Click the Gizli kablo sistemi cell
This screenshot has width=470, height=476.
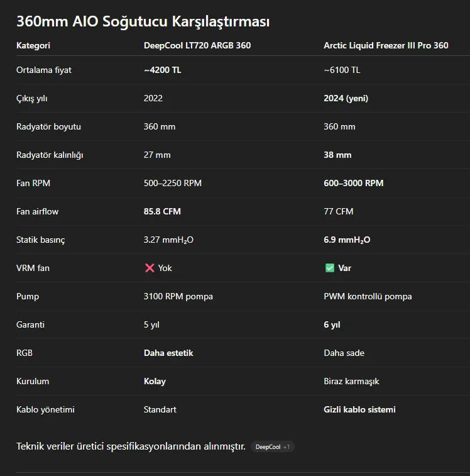[x=359, y=409]
